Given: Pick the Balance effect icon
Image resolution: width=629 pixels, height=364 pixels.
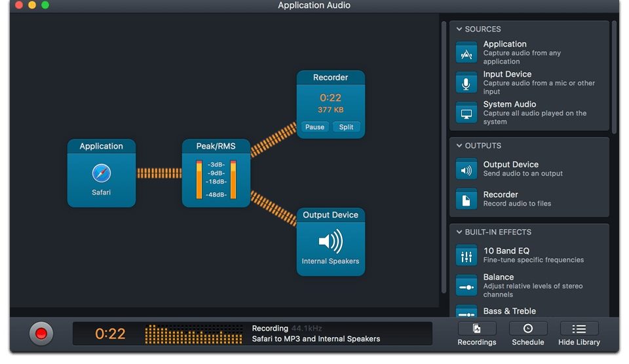Looking at the screenshot, I should [x=467, y=285].
